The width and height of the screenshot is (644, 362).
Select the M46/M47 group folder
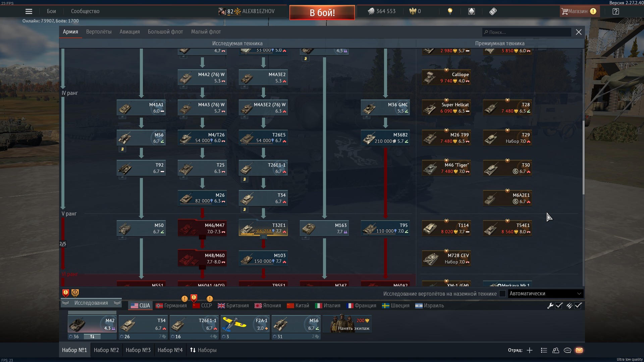(x=202, y=228)
